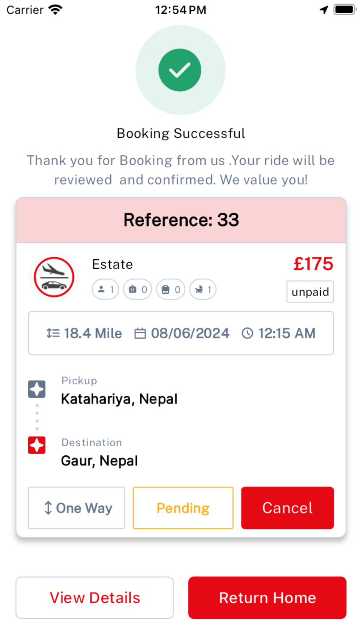
Task: Tap the green success checkmark icon
Action: (x=180, y=70)
